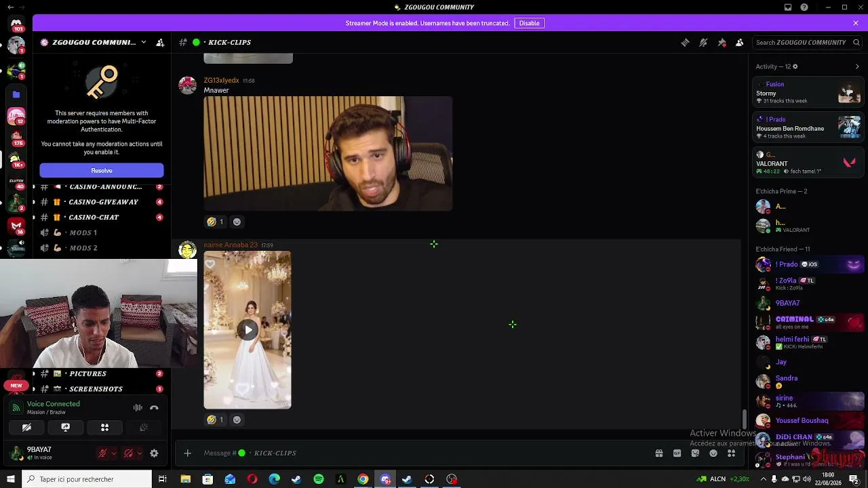Click the Taper ici pour rechercher search box
The height and width of the screenshot is (488, 868).
pyautogui.click(x=87, y=479)
